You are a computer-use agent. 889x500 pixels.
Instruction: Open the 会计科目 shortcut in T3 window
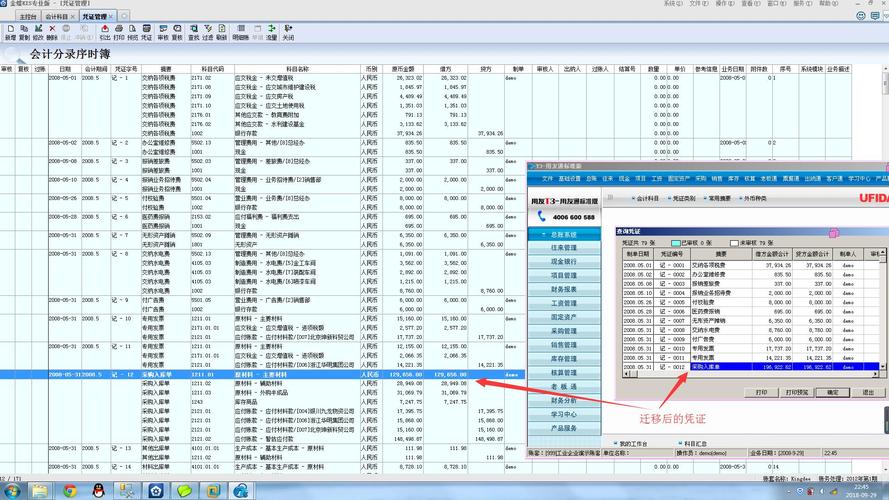pyautogui.click(x=645, y=198)
